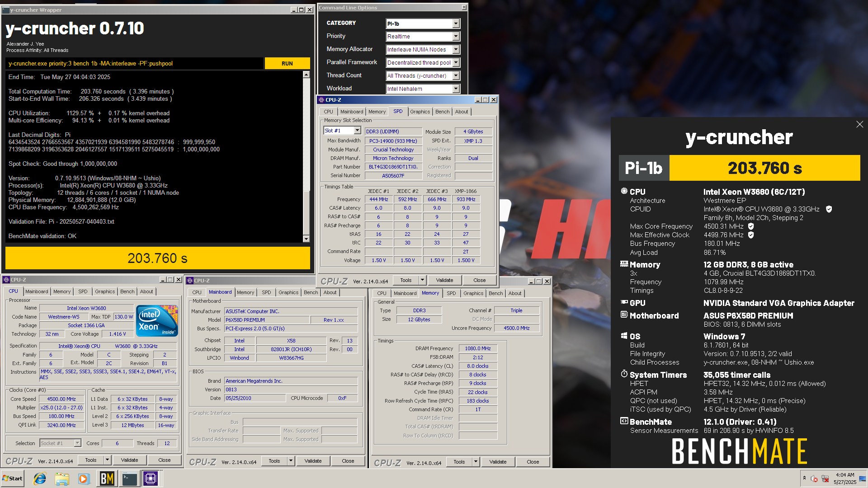
Task: Open Bench tab in SPD CPU-Z window
Action: (x=442, y=112)
